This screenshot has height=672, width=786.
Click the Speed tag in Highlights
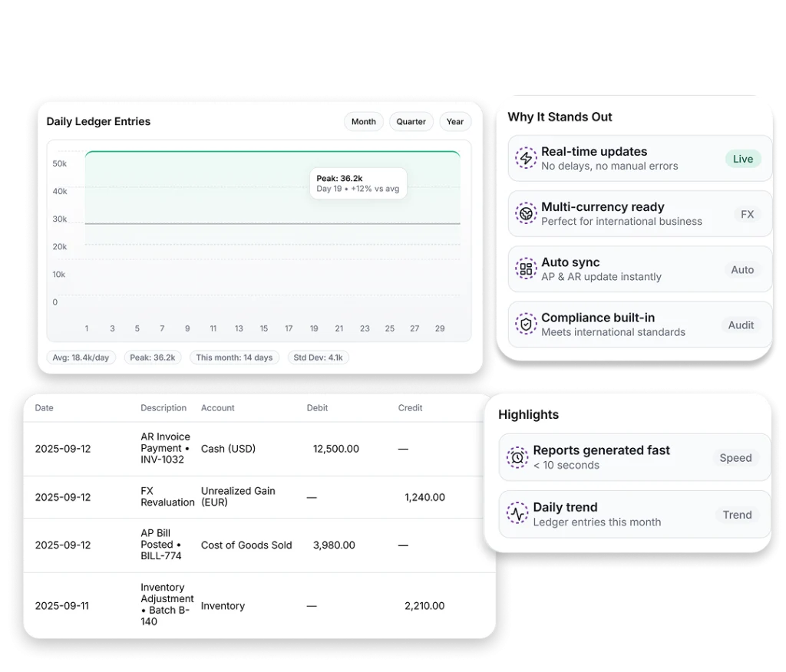(x=735, y=458)
